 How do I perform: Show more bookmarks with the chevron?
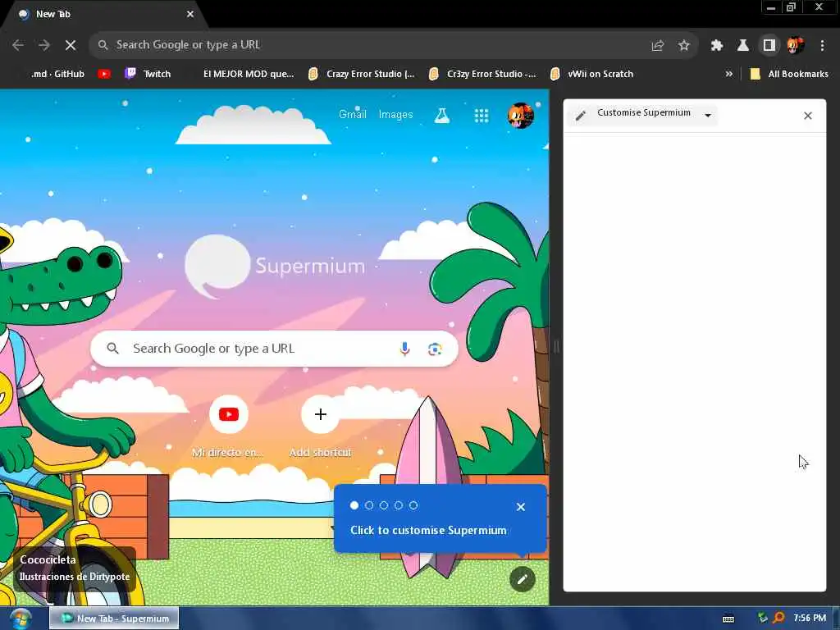click(729, 74)
